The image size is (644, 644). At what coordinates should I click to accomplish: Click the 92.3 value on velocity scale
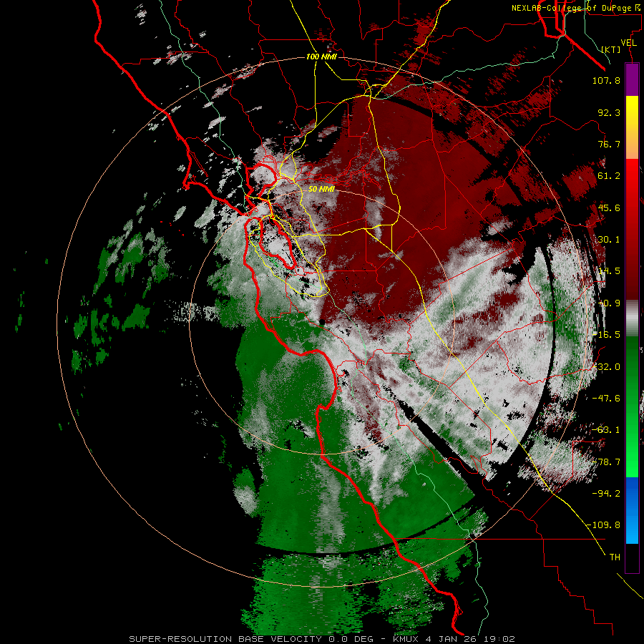click(x=609, y=112)
